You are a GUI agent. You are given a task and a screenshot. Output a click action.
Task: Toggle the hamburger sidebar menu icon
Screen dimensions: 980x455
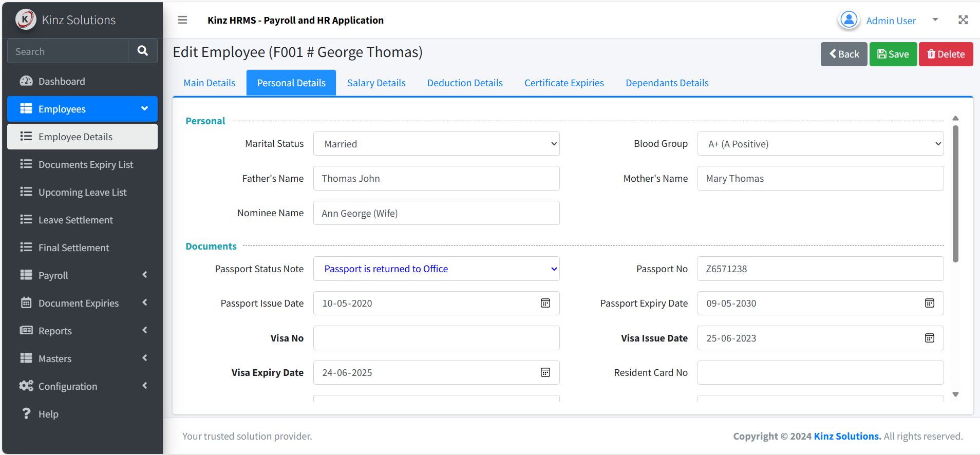pyautogui.click(x=182, y=20)
